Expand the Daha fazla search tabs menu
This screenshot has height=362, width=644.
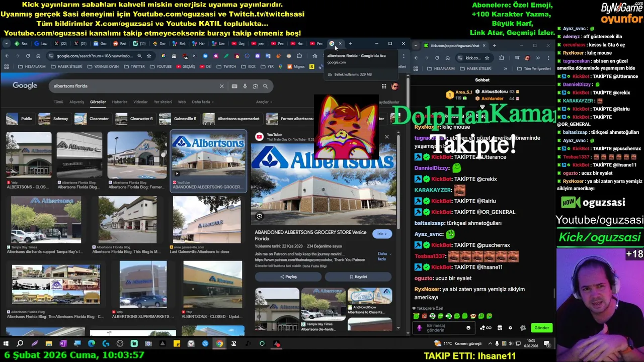[x=202, y=102]
